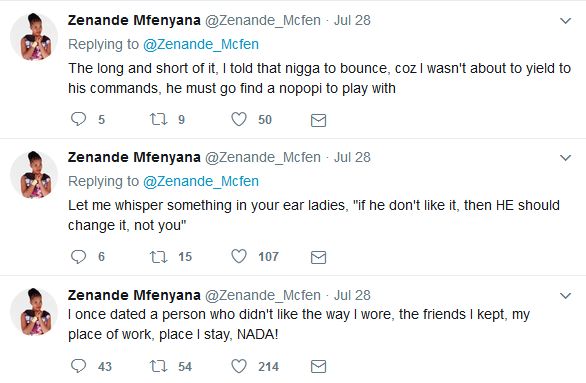Open @Zenande_Mcfen link in second tweet's reply line
This screenshot has width=586, height=383.
click(x=201, y=181)
